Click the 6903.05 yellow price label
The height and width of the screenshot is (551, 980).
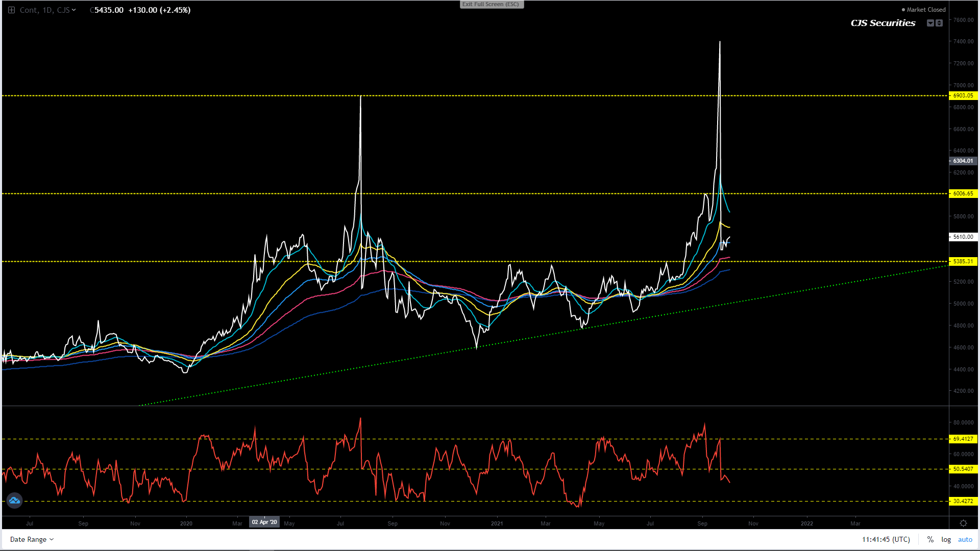[x=963, y=95]
